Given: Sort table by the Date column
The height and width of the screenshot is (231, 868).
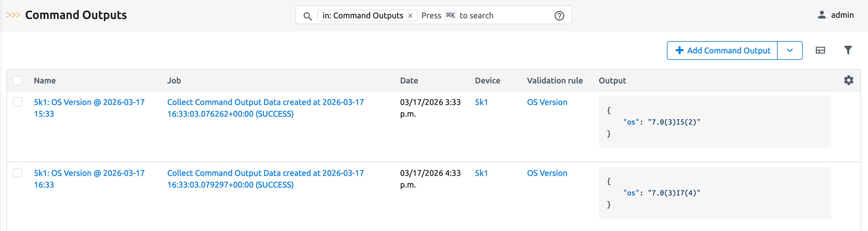Looking at the screenshot, I should pyautogui.click(x=409, y=80).
